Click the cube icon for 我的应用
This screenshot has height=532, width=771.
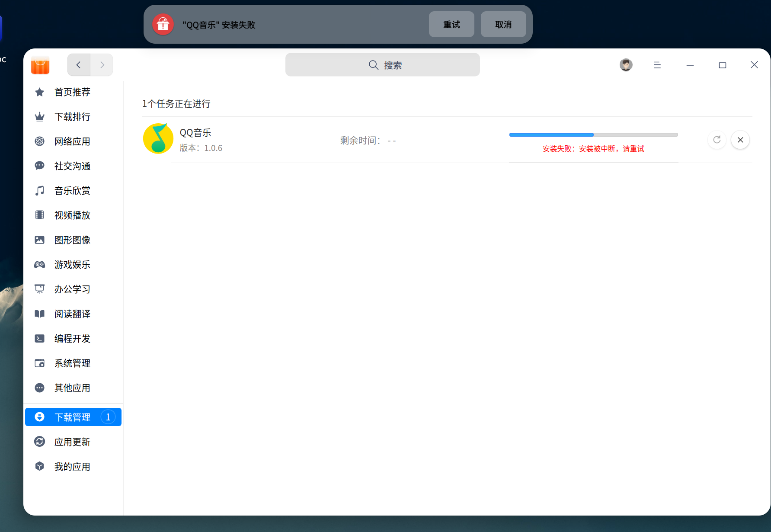[39, 466]
